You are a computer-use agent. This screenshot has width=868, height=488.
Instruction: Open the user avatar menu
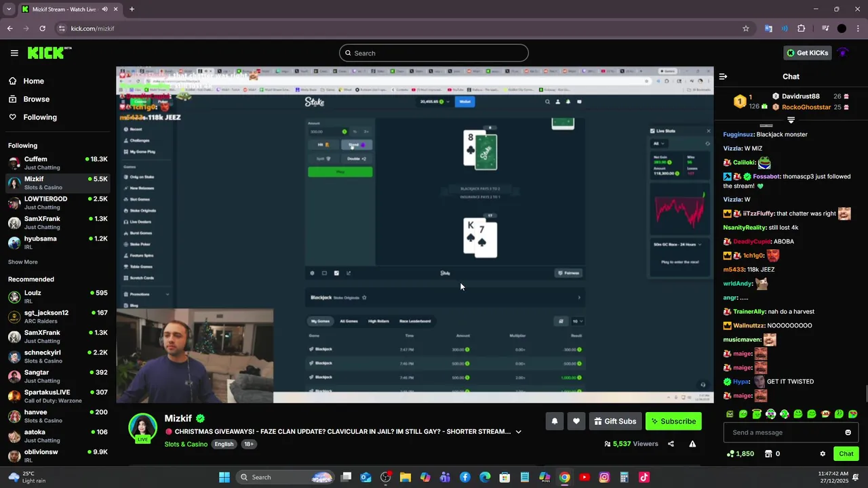point(843,53)
